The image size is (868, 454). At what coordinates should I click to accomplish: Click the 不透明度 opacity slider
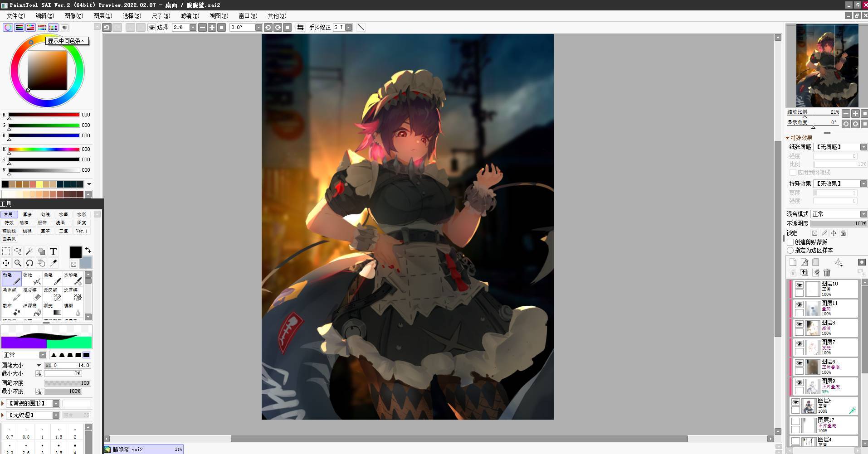tap(839, 223)
